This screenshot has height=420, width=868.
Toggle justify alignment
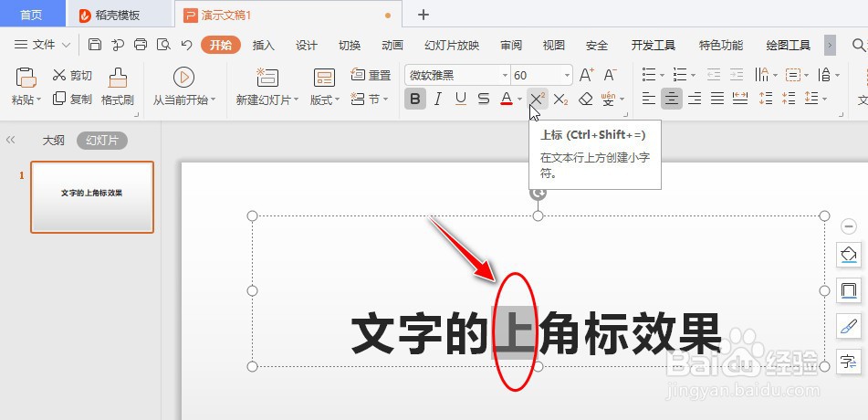tap(717, 99)
